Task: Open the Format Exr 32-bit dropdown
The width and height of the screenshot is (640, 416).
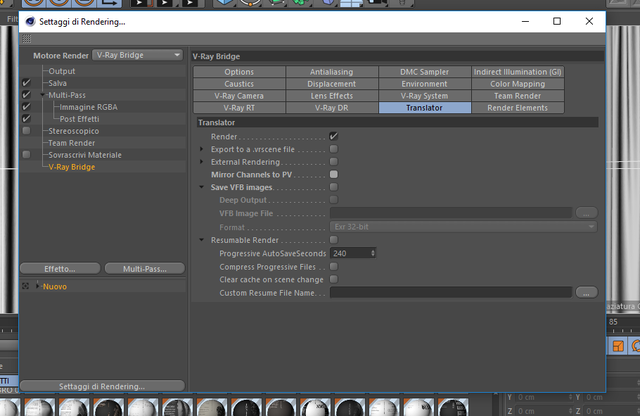Action: tap(463, 227)
